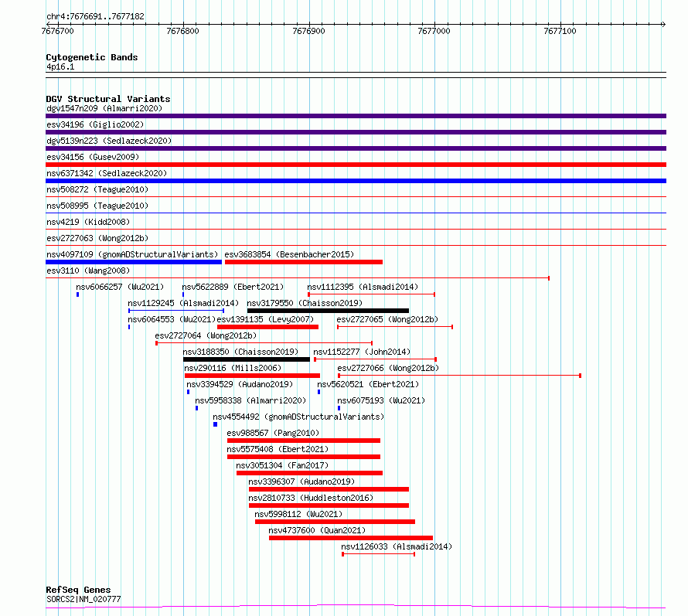Image resolution: width=688 pixels, height=616 pixels.
Task: Open dgv5139n223 (Sedlazeck2020) variant label
Action: [109, 141]
